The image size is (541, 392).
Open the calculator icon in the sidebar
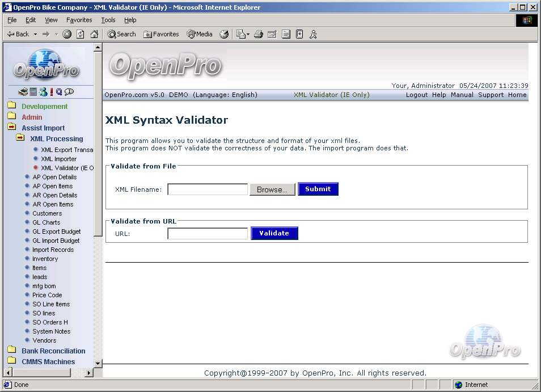pyautogui.click(x=33, y=92)
